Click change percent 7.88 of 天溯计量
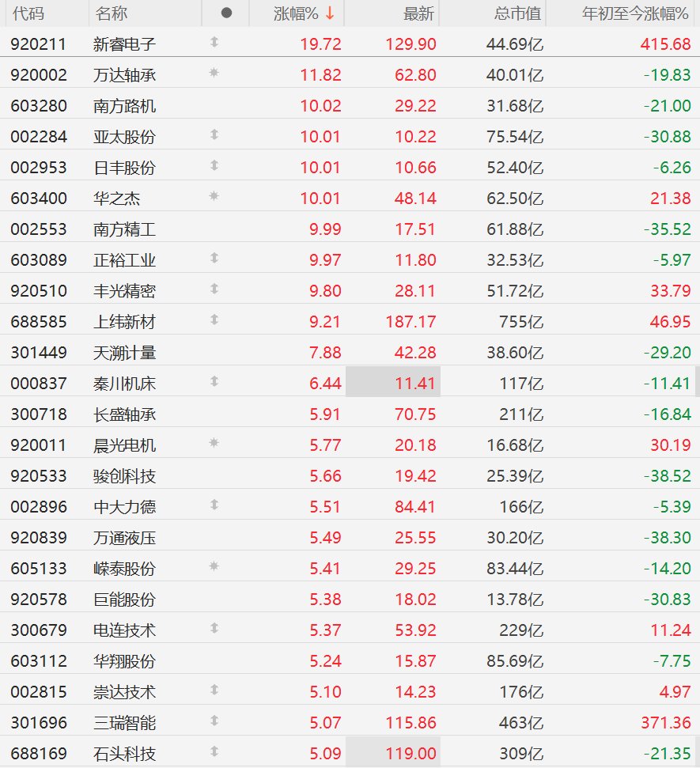 click(325, 353)
